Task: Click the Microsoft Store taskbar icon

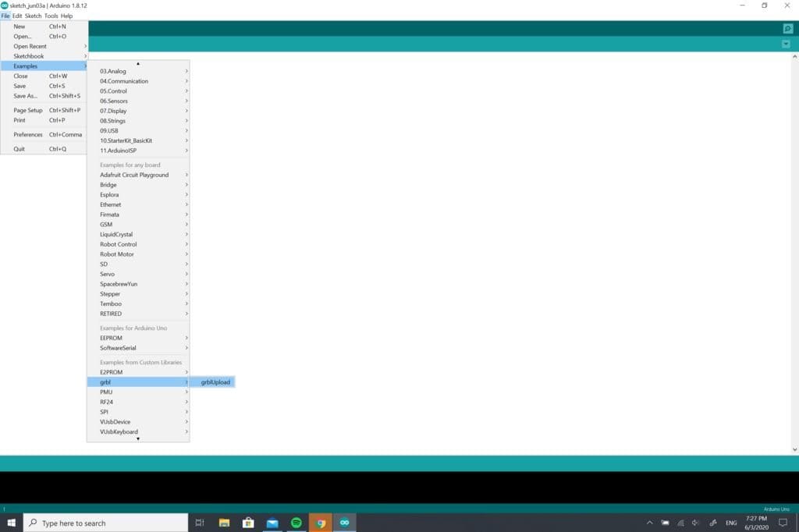Action: click(x=248, y=523)
